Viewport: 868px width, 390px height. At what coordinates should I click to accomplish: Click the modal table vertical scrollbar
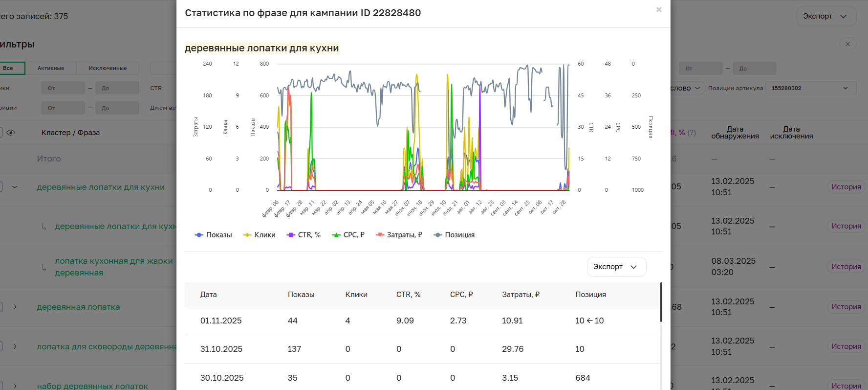pyautogui.click(x=661, y=302)
